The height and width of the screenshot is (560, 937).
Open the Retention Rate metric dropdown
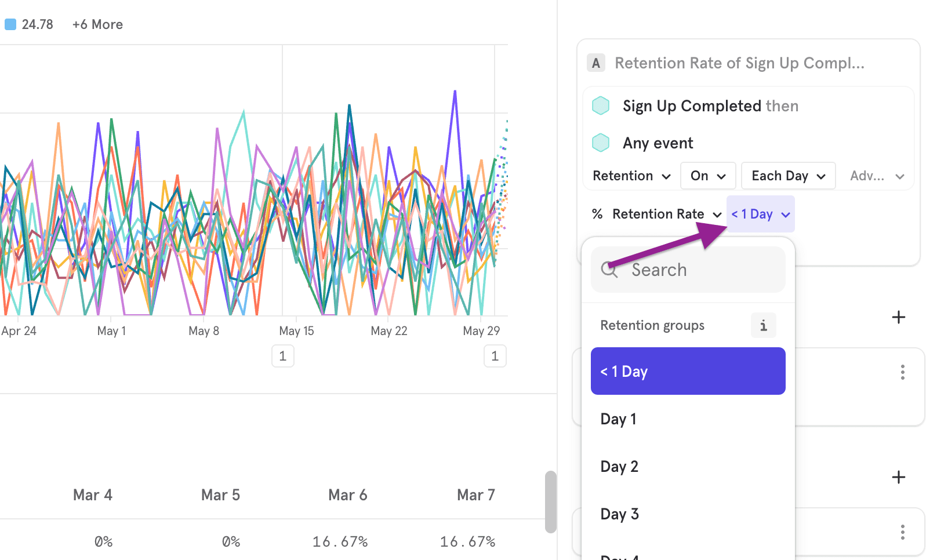pos(666,214)
